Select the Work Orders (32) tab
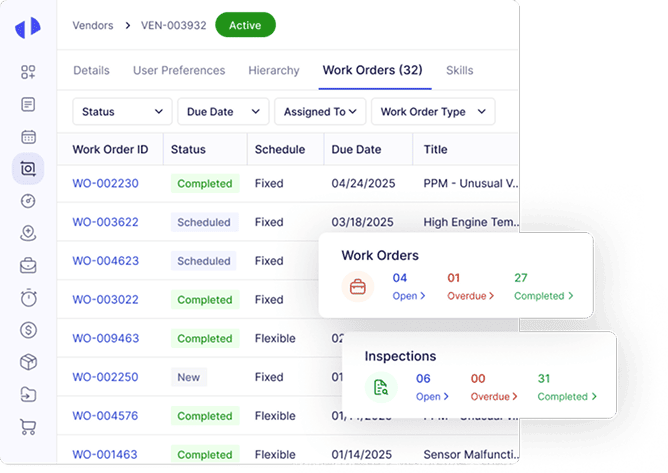 click(373, 70)
